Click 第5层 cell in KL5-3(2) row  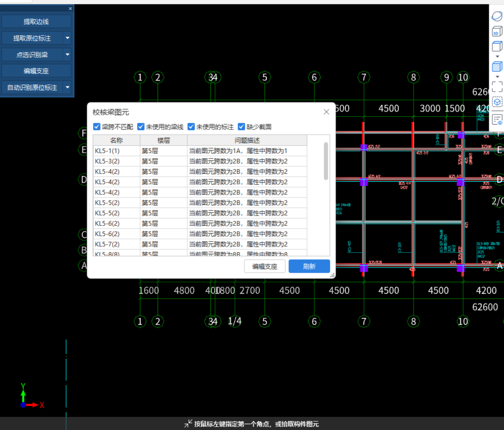[x=164, y=161]
